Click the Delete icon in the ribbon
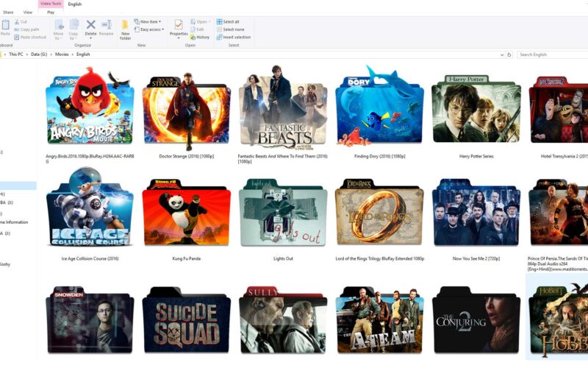 click(x=90, y=27)
